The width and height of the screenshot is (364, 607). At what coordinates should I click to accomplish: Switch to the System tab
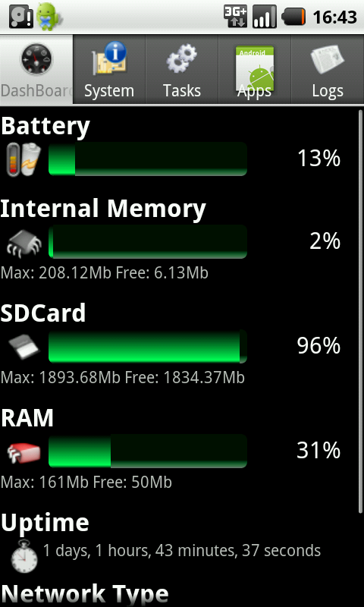(109, 70)
